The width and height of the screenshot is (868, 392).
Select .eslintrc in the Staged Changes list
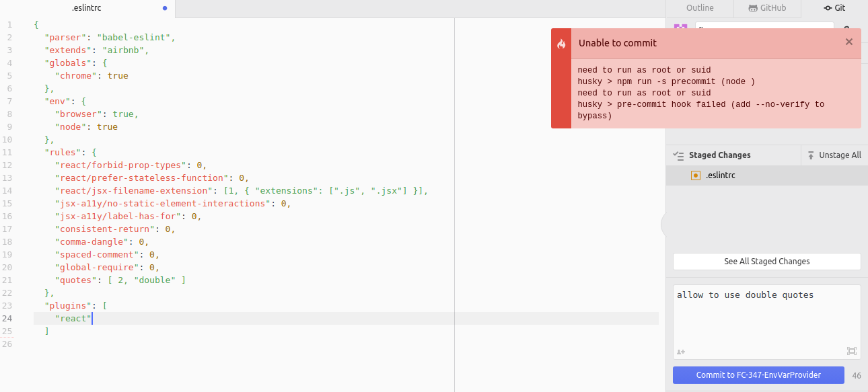coord(767,175)
